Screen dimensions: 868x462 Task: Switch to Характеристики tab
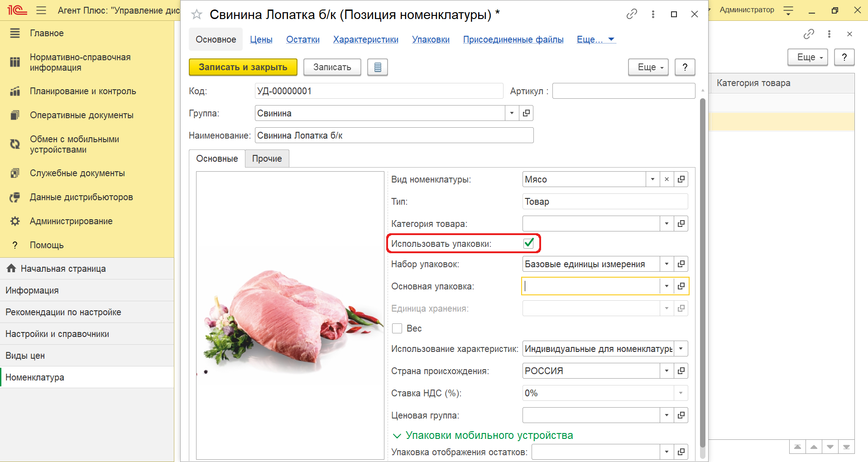point(366,39)
